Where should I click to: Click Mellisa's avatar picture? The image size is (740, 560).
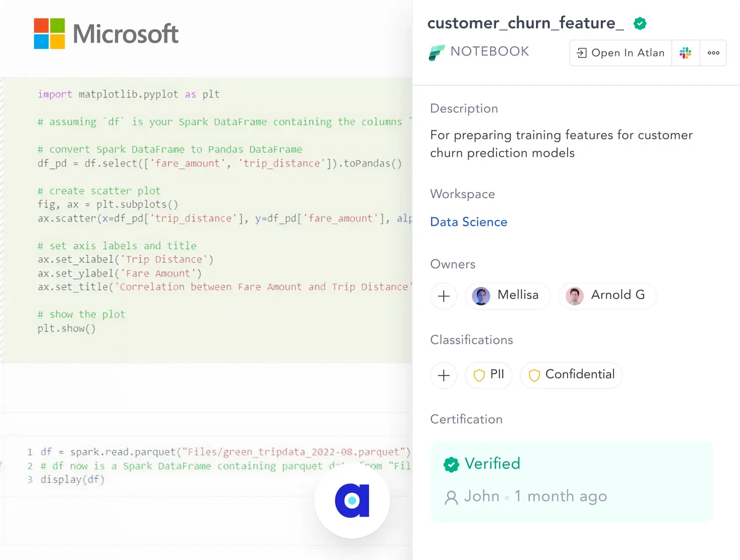click(x=481, y=296)
